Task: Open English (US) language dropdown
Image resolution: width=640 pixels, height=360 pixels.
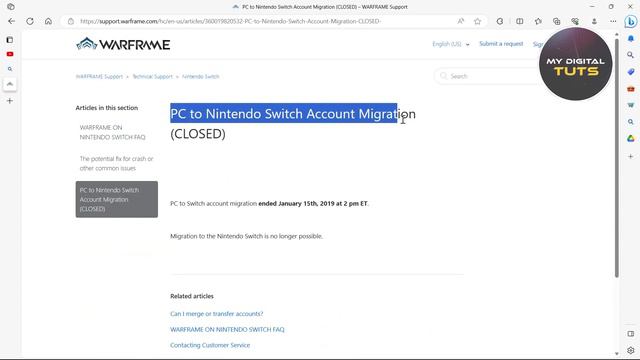Action: (x=451, y=44)
